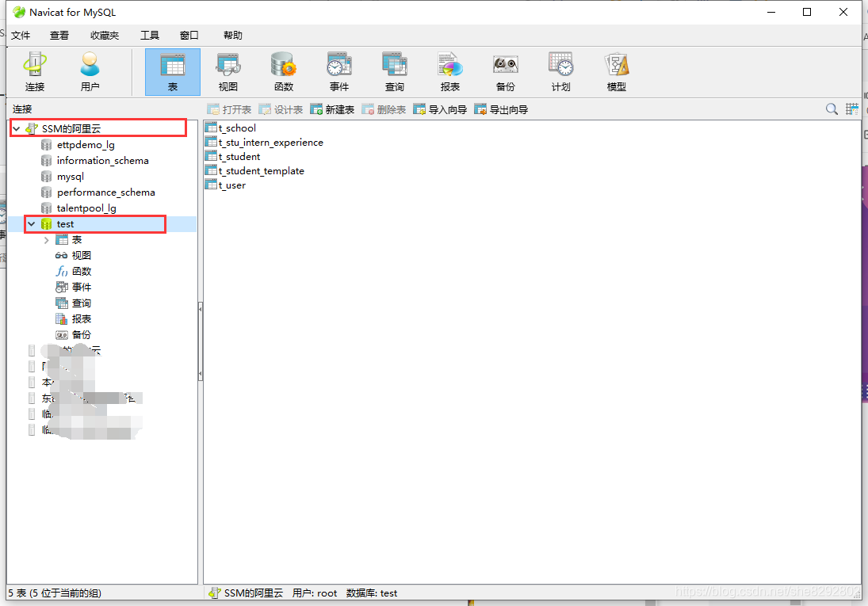
Task: Select the 事件 (Event) toolbar icon
Action: point(338,72)
